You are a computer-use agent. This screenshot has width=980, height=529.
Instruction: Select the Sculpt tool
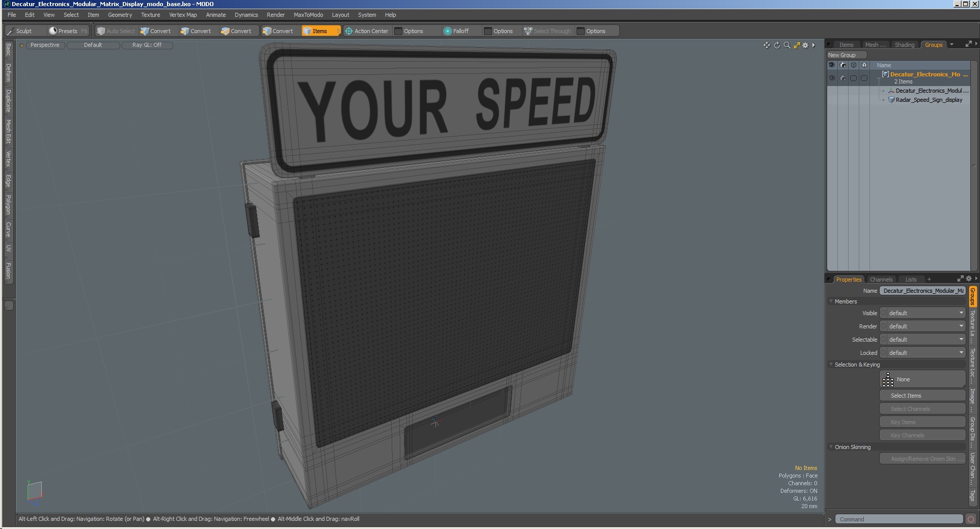tap(19, 31)
